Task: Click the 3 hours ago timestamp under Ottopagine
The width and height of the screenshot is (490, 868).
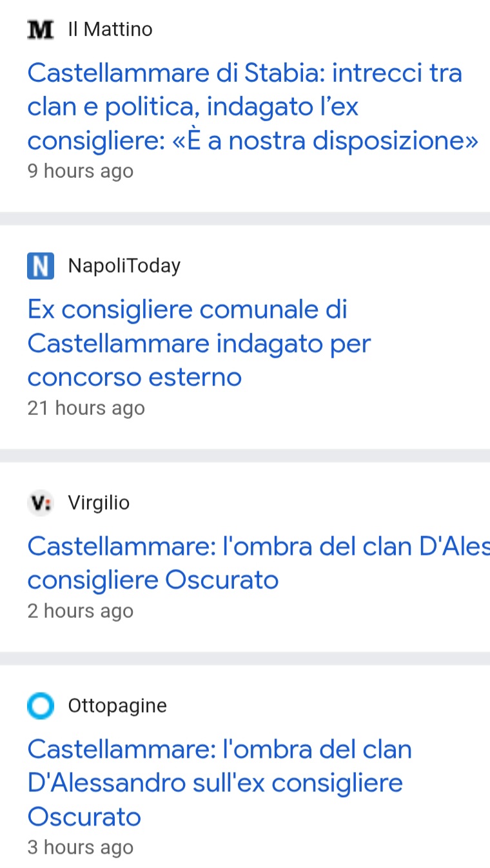Action: [x=80, y=847]
